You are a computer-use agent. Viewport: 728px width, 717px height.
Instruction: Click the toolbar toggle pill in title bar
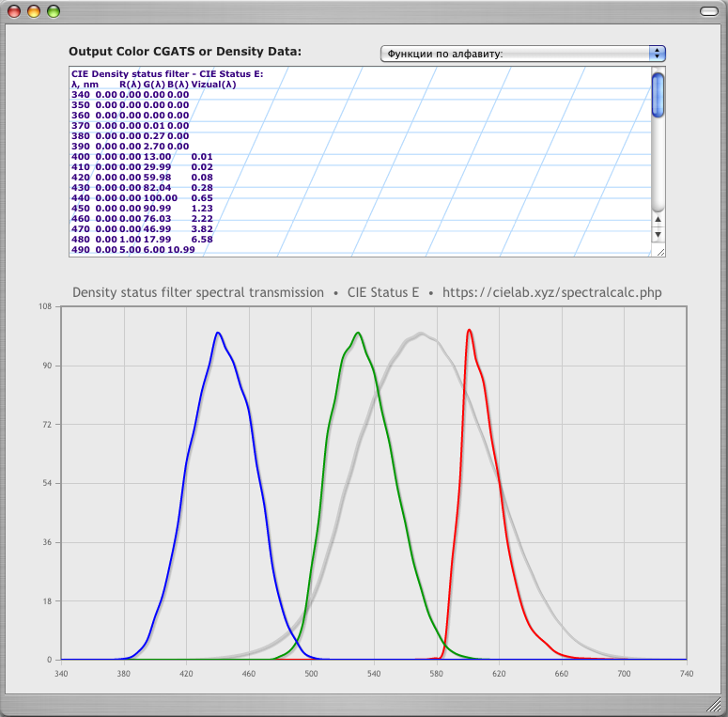click(x=707, y=12)
